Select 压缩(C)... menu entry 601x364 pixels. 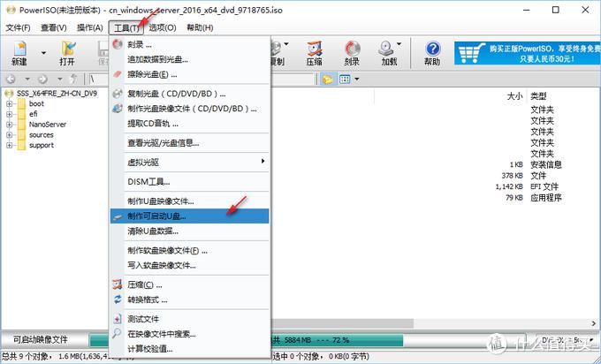point(190,285)
